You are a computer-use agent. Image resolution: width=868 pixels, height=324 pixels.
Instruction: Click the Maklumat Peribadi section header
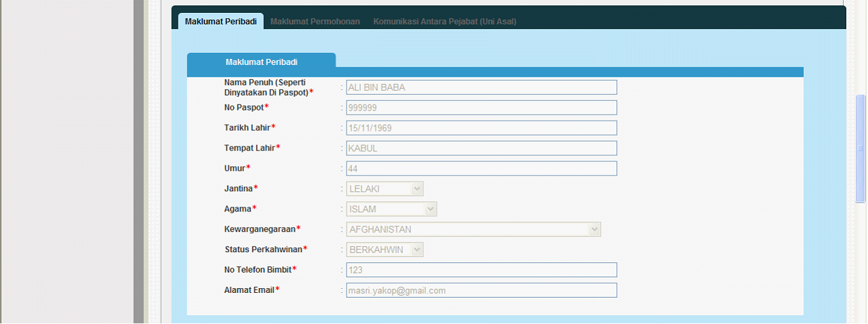coord(261,62)
